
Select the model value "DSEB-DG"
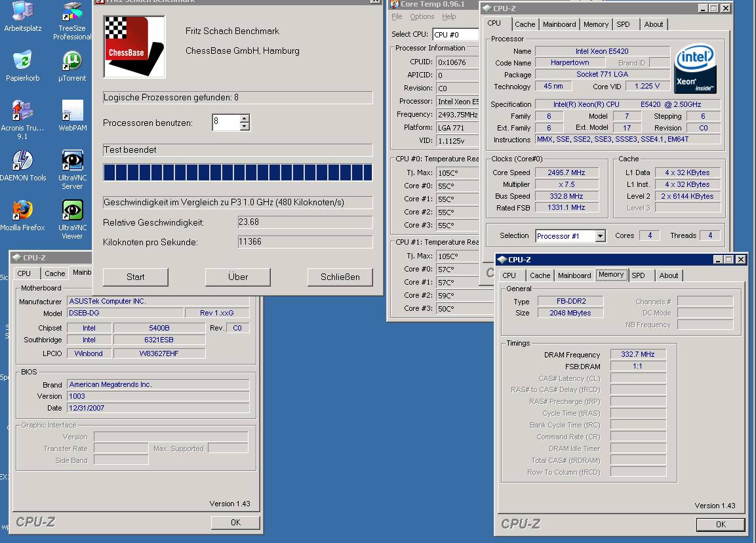(x=125, y=313)
